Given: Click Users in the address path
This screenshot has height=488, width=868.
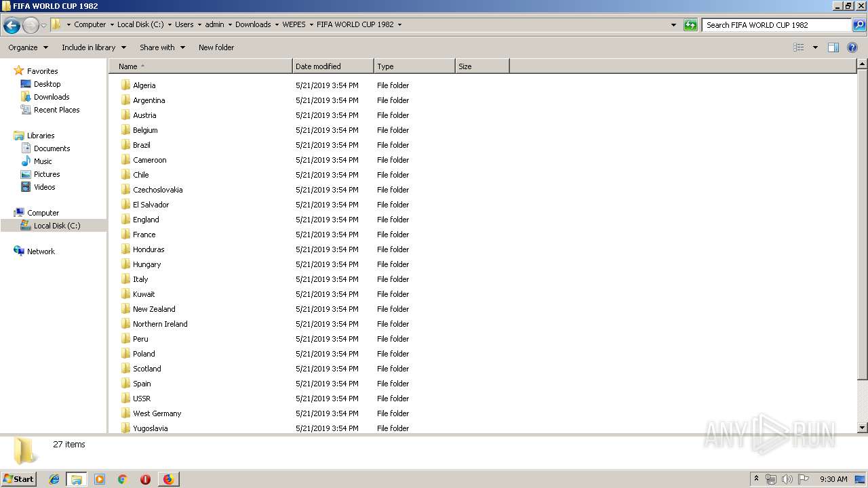Looking at the screenshot, I should tap(184, 24).
